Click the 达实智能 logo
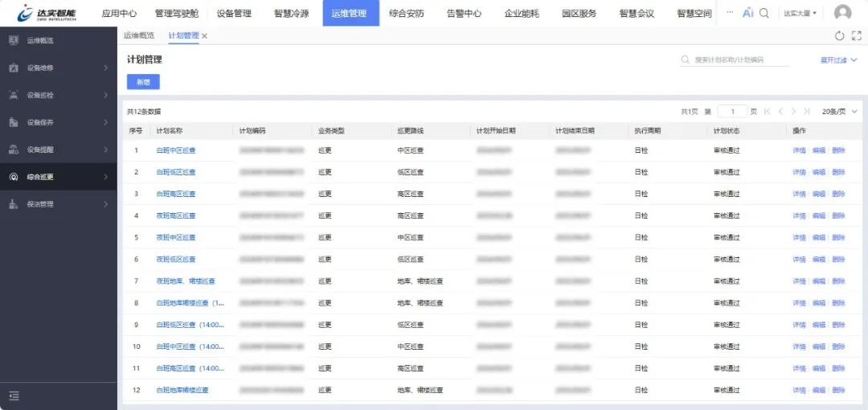The width and height of the screenshot is (868, 410). [47, 13]
